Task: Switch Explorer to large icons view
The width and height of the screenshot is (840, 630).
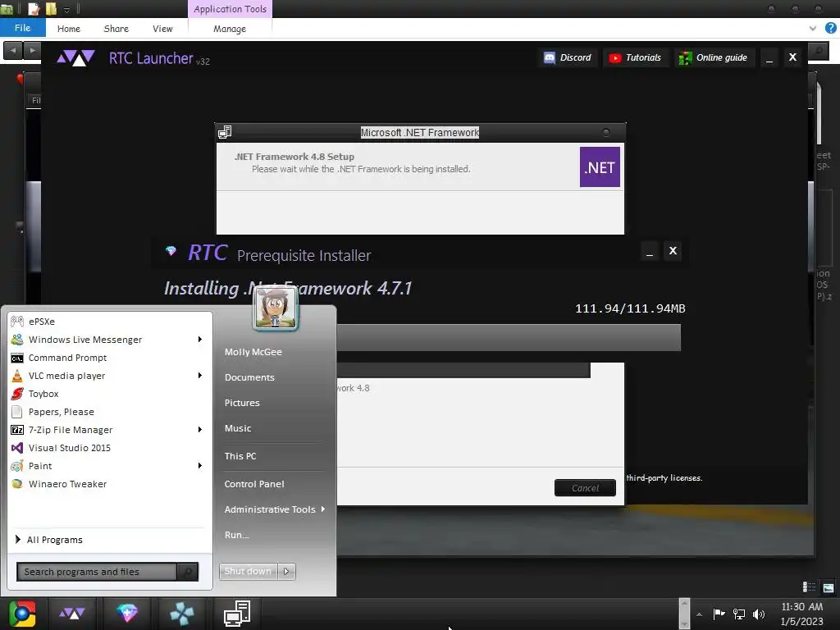Action: pyautogui.click(x=829, y=587)
